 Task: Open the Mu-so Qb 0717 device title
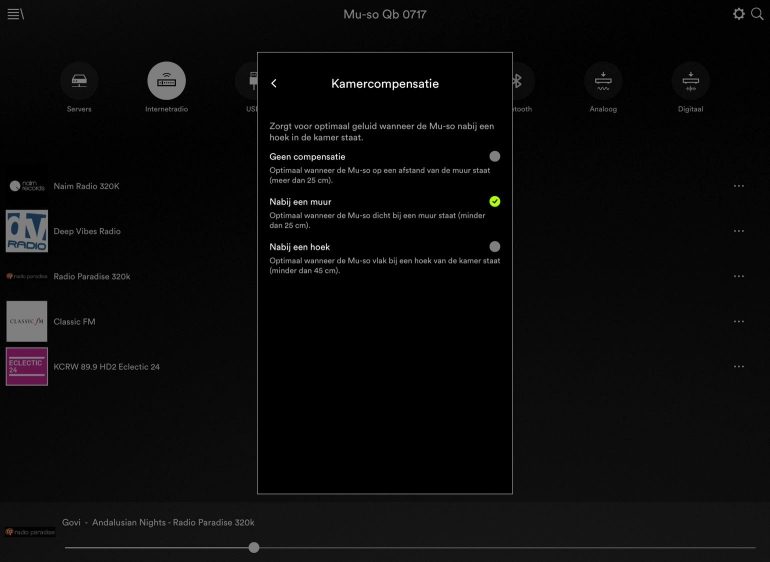(x=385, y=15)
